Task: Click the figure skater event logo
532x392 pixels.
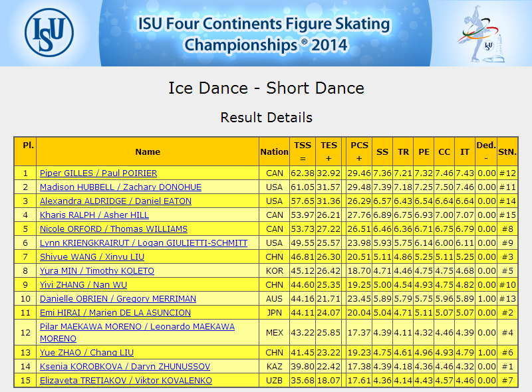Action: point(481,34)
